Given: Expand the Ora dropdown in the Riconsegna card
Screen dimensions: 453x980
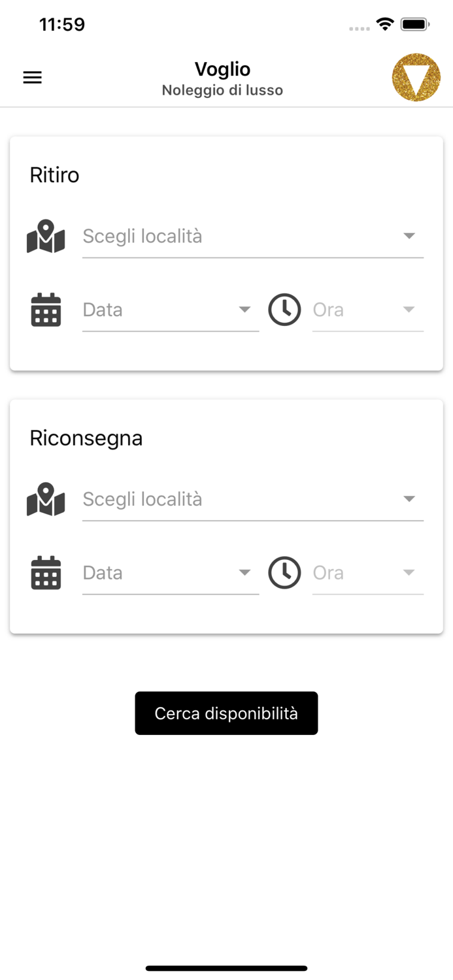Looking at the screenshot, I should coord(408,573).
